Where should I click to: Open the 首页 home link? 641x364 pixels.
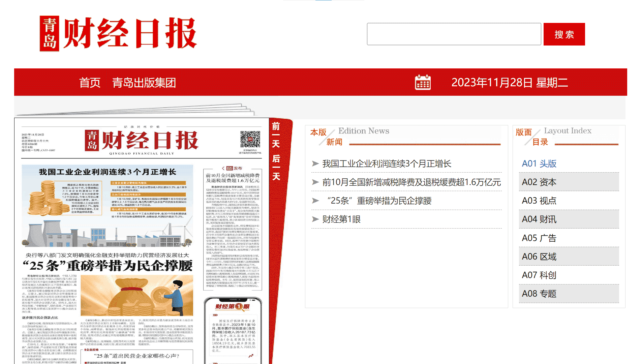tap(90, 82)
